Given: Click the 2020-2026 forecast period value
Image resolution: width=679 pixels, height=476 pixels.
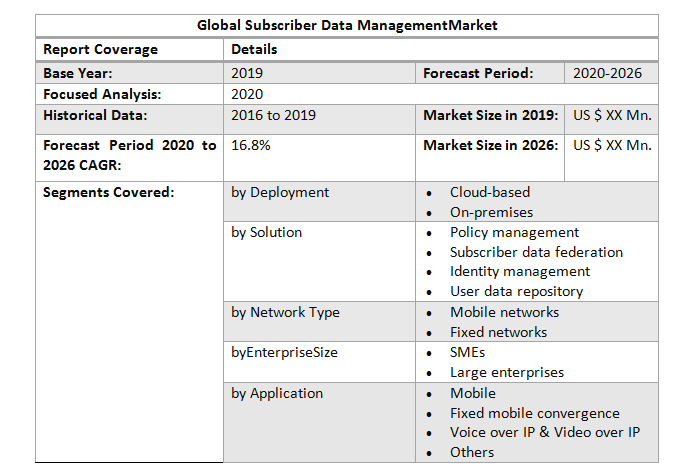Looking at the screenshot, I should click(608, 73).
